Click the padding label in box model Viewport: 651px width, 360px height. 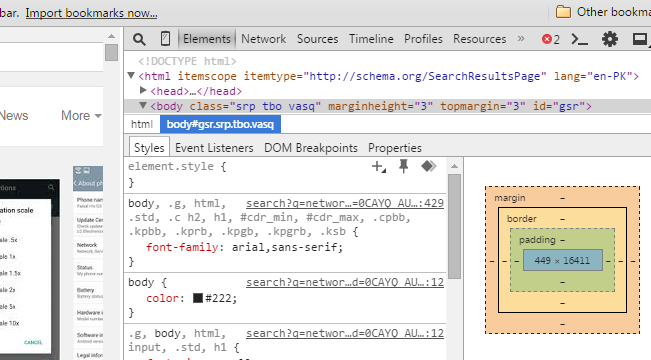click(x=537, y=240)
